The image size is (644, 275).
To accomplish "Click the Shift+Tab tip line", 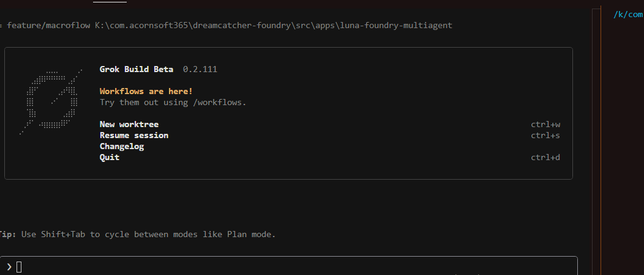I will 138,235.
